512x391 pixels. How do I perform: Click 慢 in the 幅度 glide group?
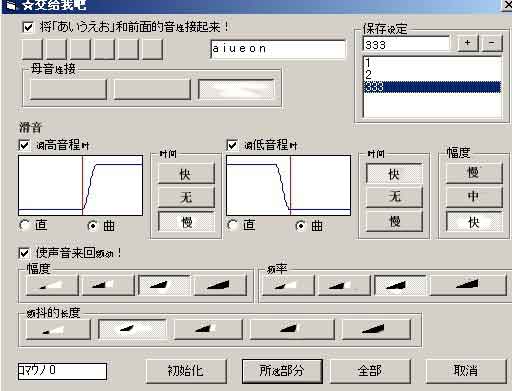click(x=474, y=173)
